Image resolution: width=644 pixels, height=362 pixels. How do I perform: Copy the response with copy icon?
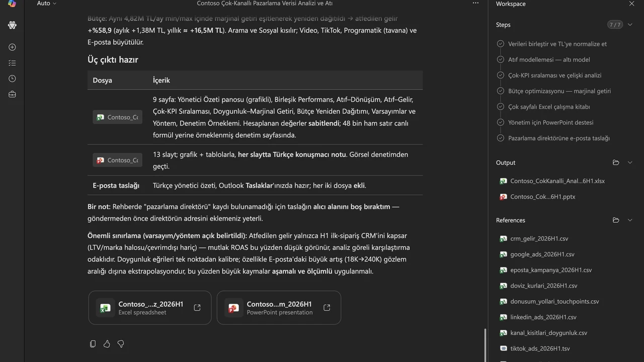93,344
